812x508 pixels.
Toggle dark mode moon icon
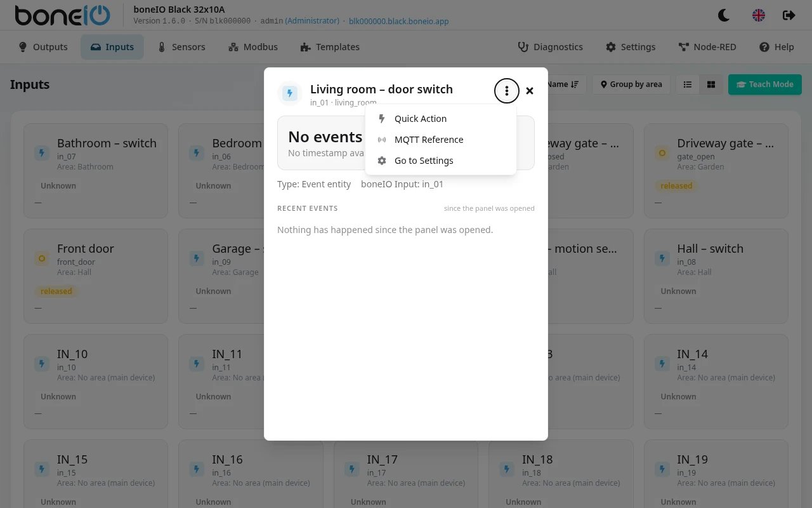coord(724,15)
